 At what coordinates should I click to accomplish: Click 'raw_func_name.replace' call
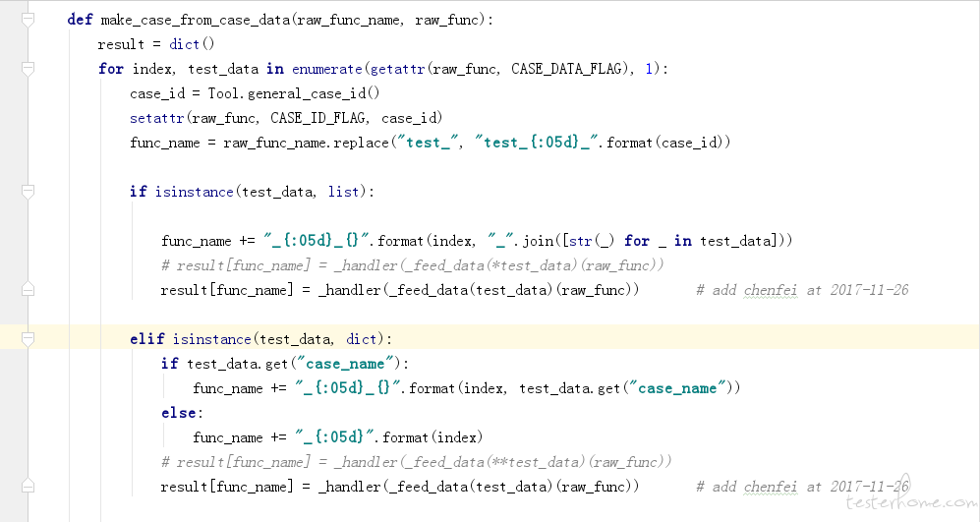[x=307, y=143]
